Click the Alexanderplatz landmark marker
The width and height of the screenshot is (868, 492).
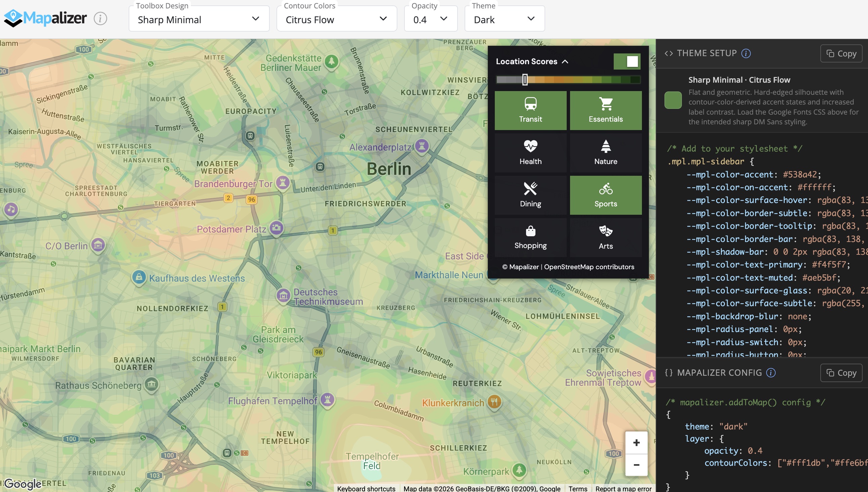click(x=422, y=147)
